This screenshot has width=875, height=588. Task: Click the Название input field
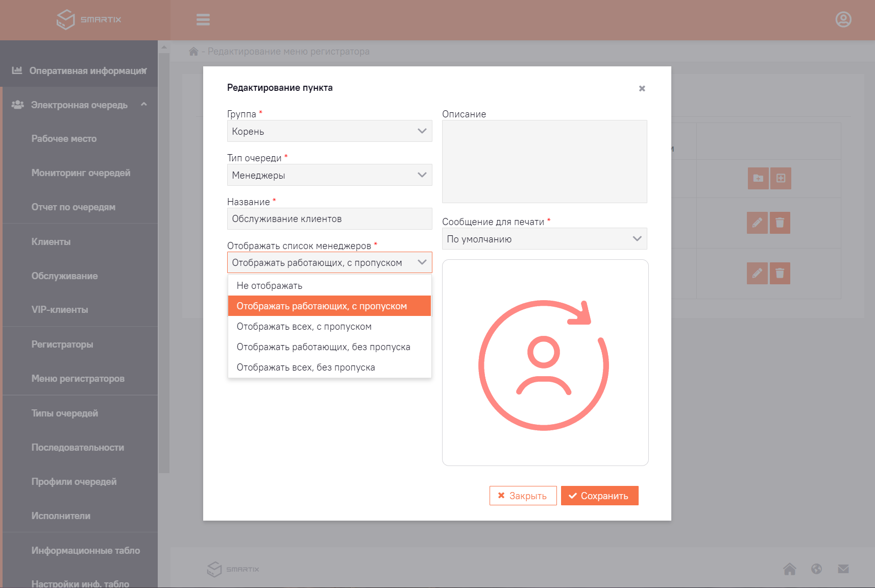pos(330,219)
